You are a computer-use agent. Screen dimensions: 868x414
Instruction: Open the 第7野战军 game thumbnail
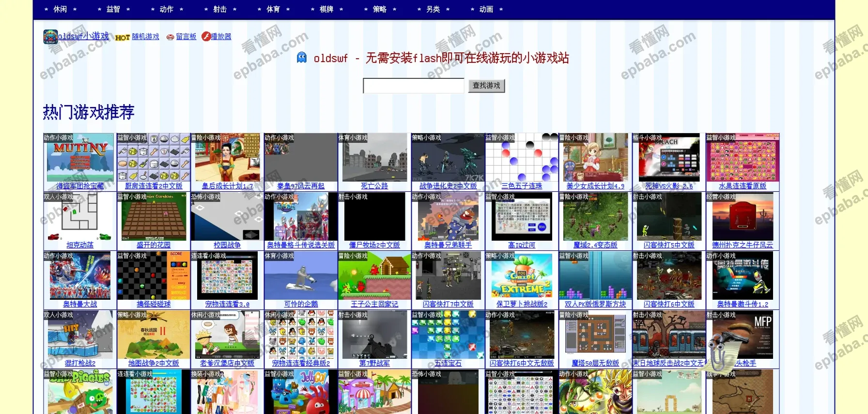pyautogui.click(x=374, y=335)
